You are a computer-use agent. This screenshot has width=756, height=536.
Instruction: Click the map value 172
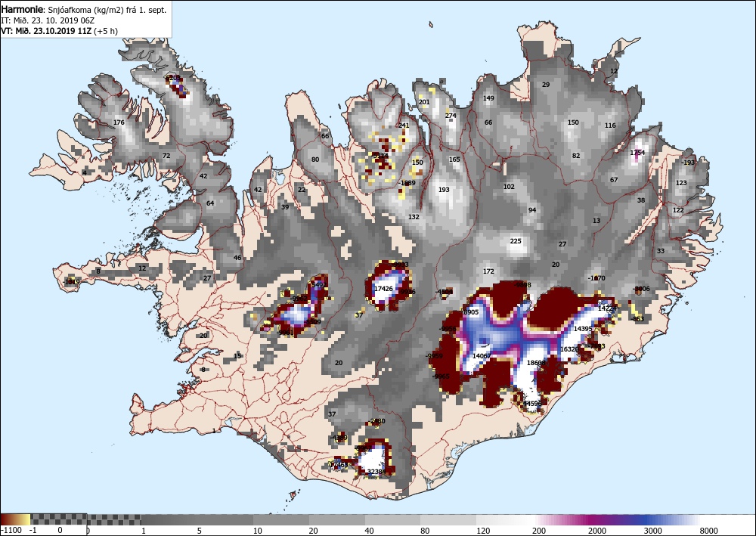[x=488, y=272]
